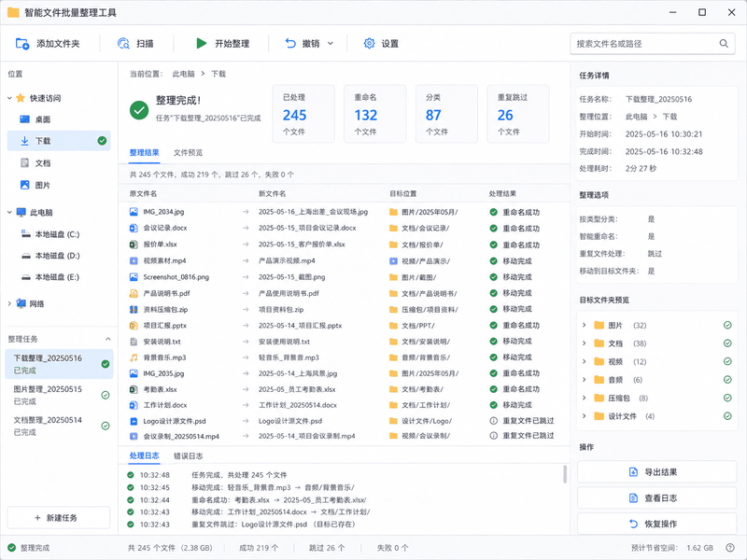747x560 pixels.
Task: Click the music note icon of 背景音乐.mp3
Action: click(134, 357)
